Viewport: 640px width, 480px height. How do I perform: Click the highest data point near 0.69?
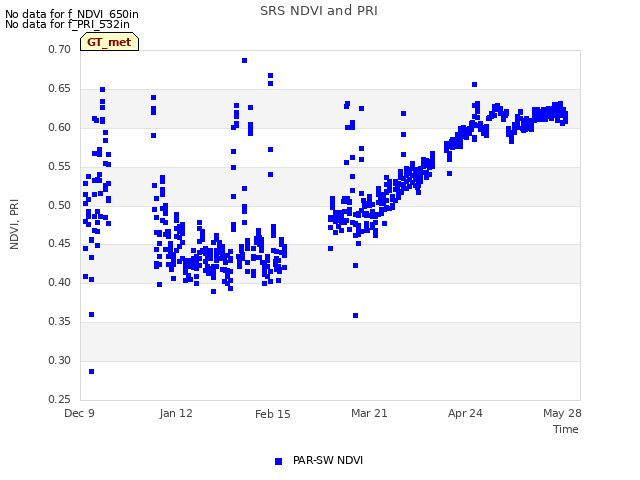click(x=244, y=60)
